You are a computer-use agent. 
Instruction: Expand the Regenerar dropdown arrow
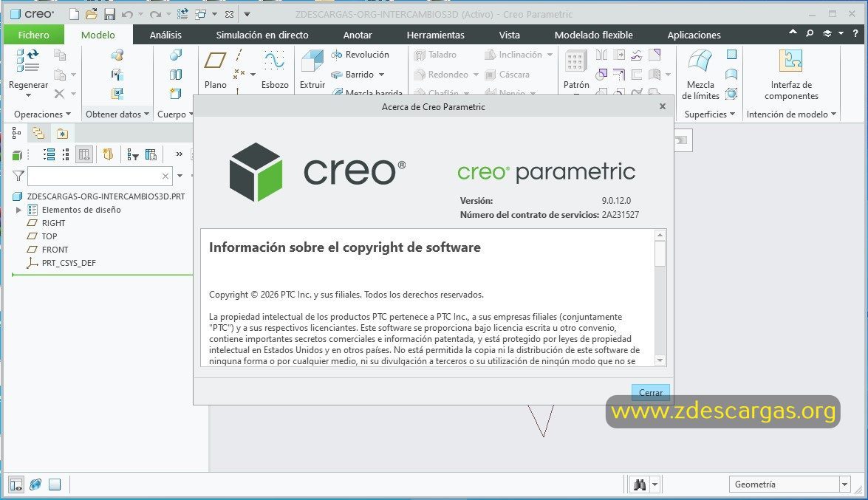pos(27,96)
